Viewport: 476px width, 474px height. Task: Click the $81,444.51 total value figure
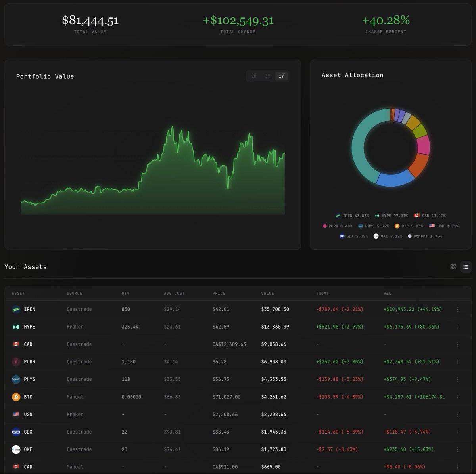pos(90,20)
